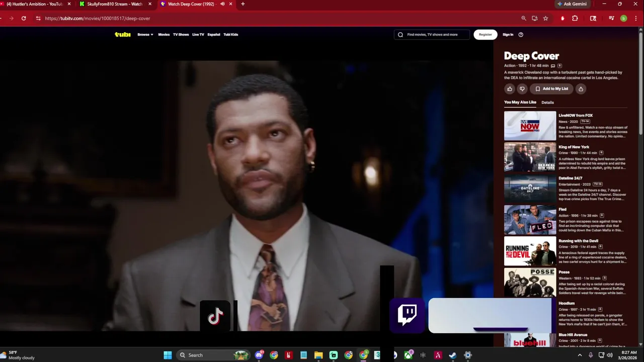
Task: Open Chrome zoom magnifier in address bar
Action: 524,18
